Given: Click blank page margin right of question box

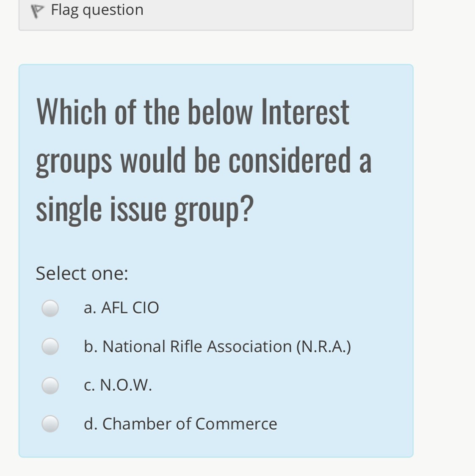Looking at the screenshot, I should [445, 254].
